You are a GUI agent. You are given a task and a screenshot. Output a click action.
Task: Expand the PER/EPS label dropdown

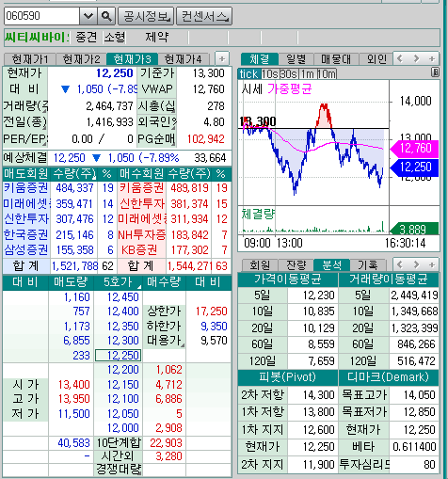(x=45, y=144)
